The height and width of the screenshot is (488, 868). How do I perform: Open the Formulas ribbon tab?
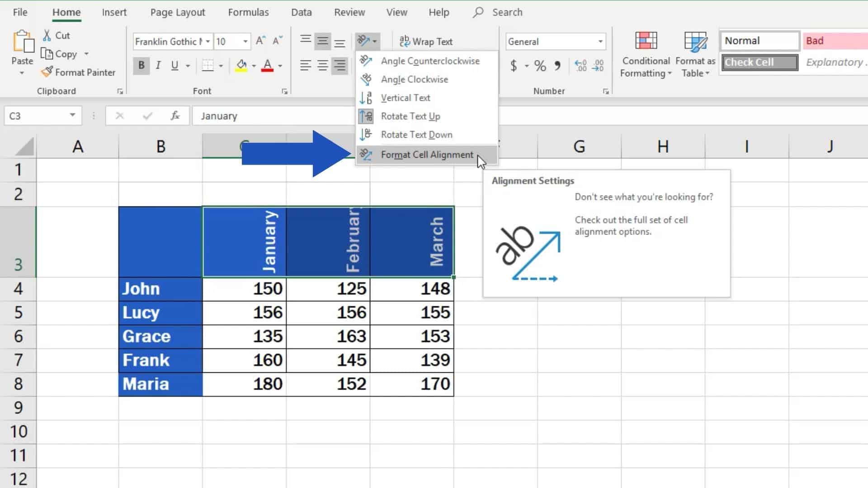pos(248,12)
